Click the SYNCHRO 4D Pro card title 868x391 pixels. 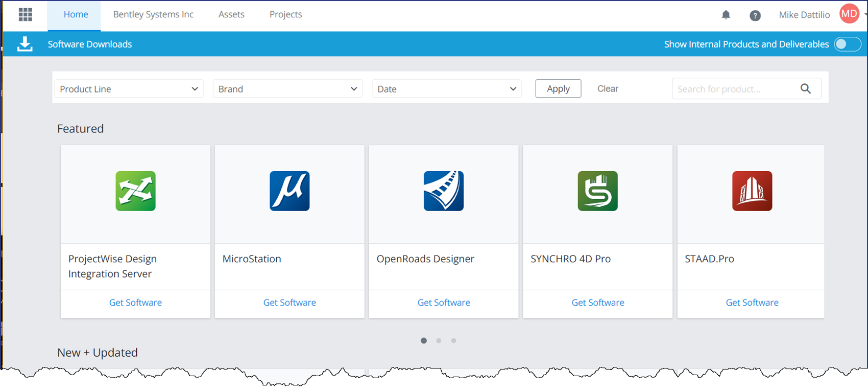pos(570,259)
